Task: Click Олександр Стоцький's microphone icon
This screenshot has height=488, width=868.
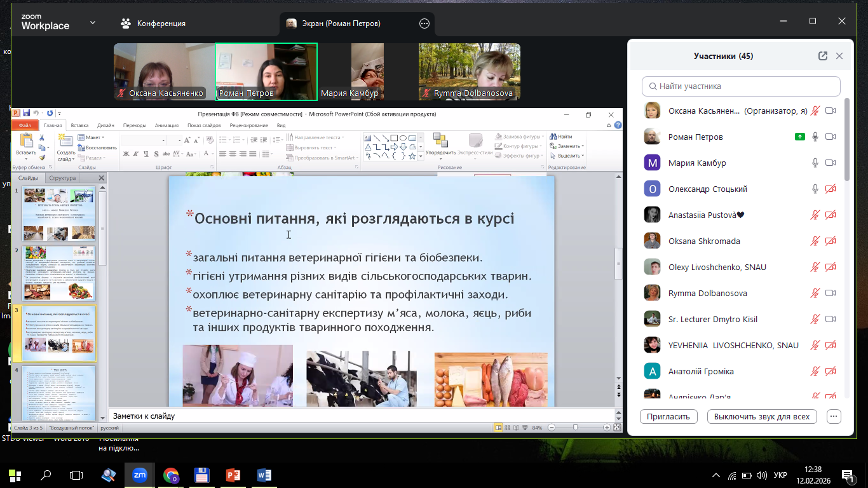Action: click(x=815, y=189)
